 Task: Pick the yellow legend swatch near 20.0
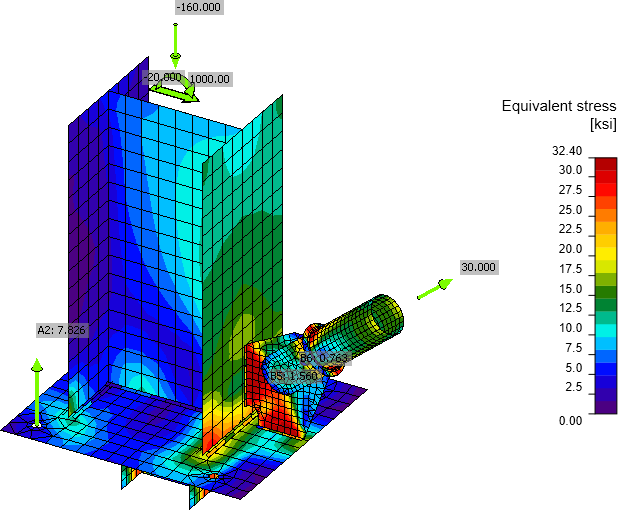click(606, 254)
